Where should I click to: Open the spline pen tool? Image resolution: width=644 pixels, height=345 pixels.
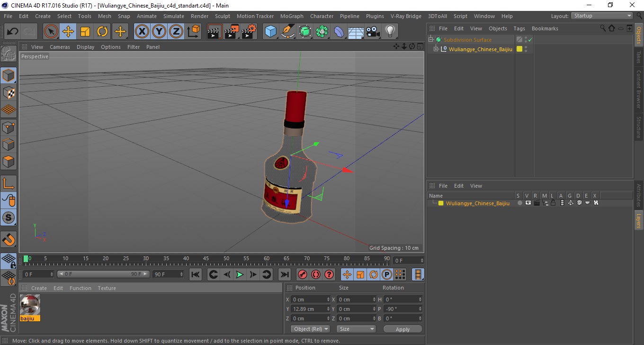288,32
